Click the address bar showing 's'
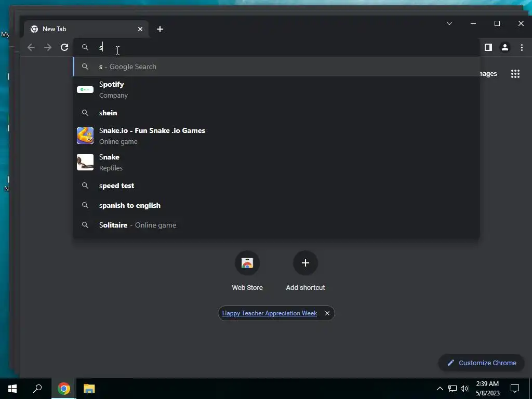 pos(276,47)
